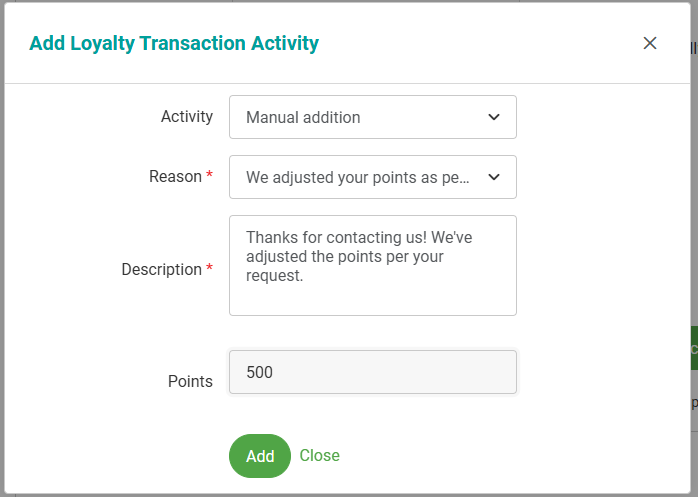The width and height of the screenshot is (698, 497).
Task: Close the dialog with the X icon
Action: pos(650,43)
